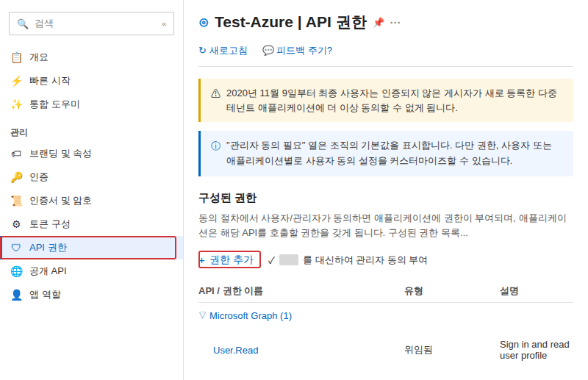
Task: Click the 새로고침 refresh icon
Action: 202,50
